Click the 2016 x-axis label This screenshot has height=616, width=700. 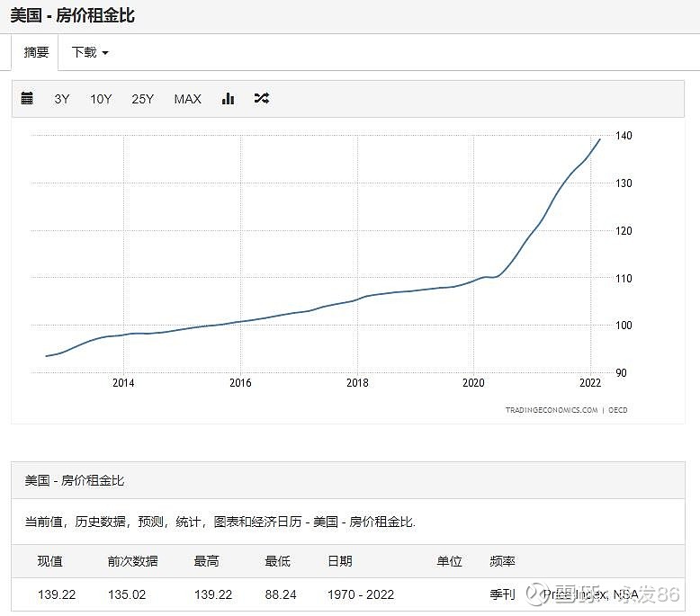click(240, 383)
